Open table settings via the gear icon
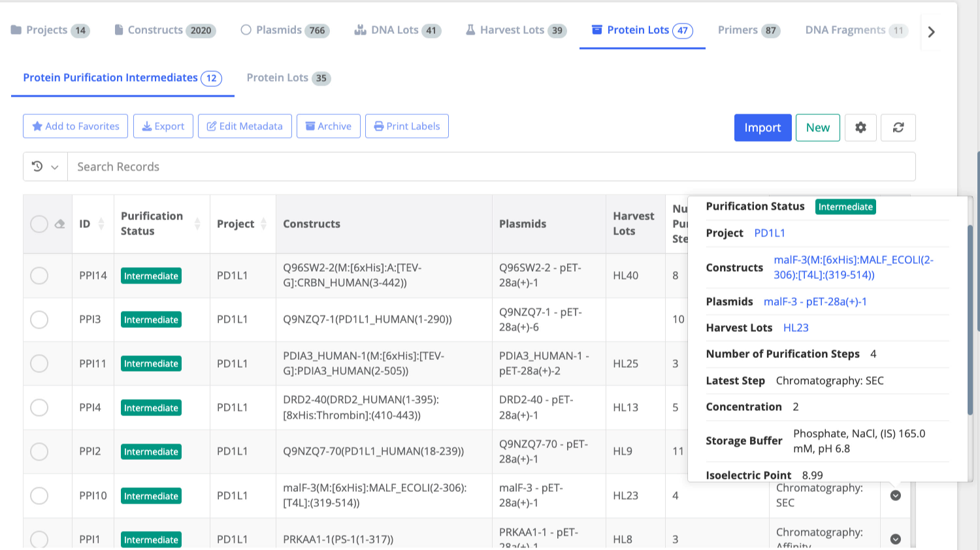This screenshot has height=550, width=980. click(860, 127)
